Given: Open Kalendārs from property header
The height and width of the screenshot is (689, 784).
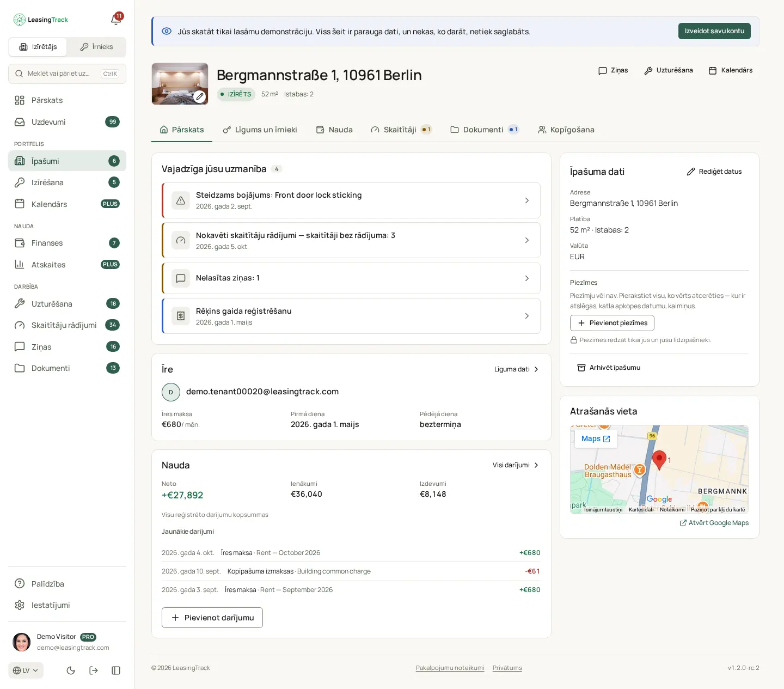Looking at the screenshot, I should pos(730,70).
